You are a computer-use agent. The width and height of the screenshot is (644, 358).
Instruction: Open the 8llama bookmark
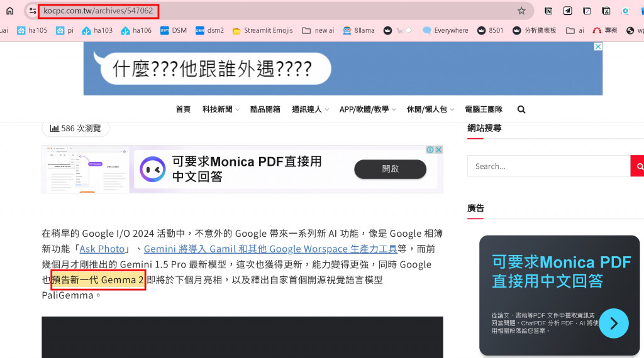(358, 30)
